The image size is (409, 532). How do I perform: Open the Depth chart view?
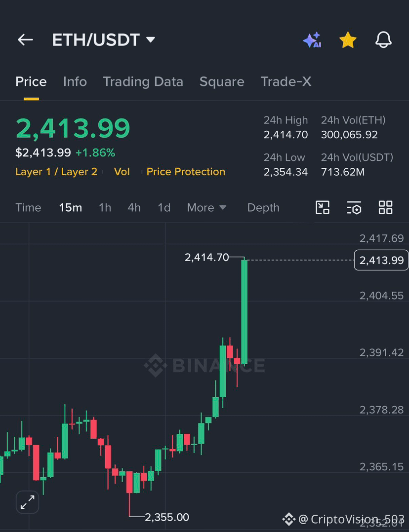click(x=263, y=208)
